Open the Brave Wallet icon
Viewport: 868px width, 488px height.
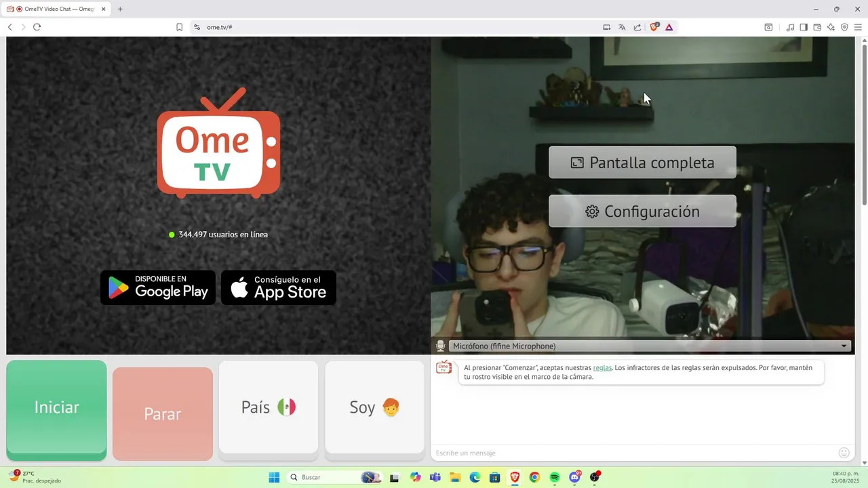pos(817,27)
